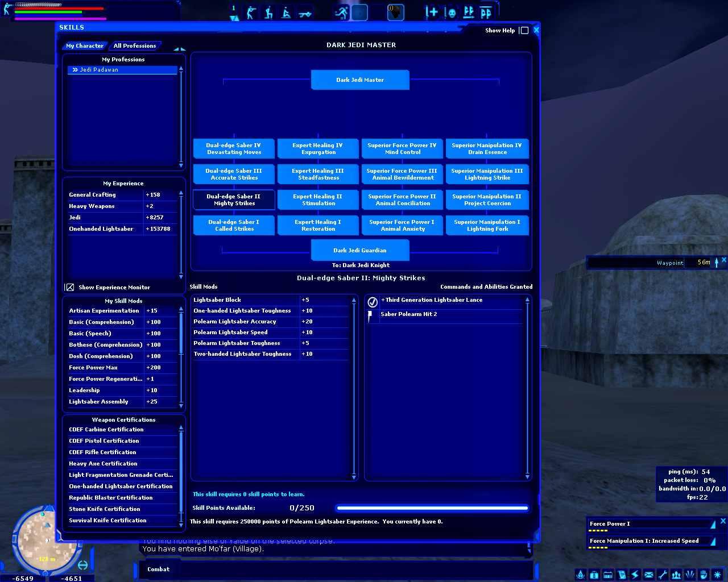Click the Force Power Max skill mod row
The image size is (728, 582).
pyautogui.click(x=122, y=368)
